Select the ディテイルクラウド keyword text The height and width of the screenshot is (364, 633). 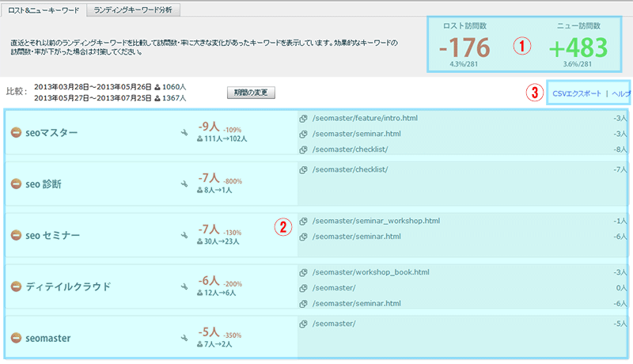[x=68, y=286]
